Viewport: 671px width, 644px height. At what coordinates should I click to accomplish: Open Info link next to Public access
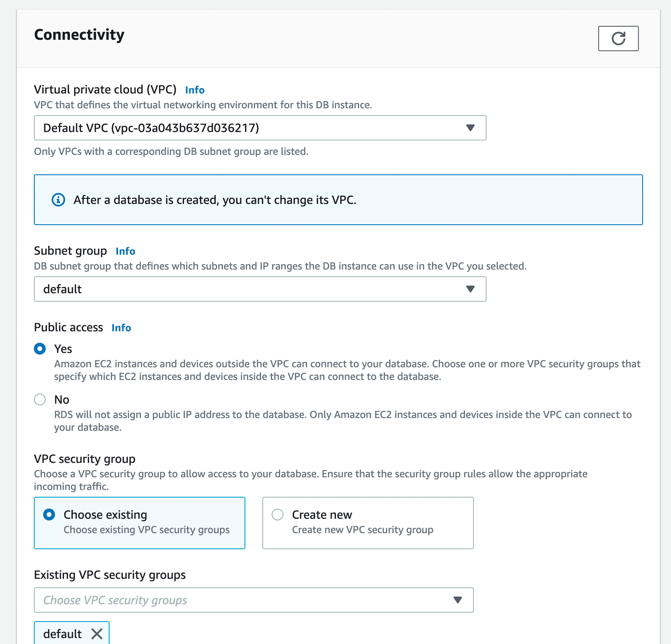121,328
